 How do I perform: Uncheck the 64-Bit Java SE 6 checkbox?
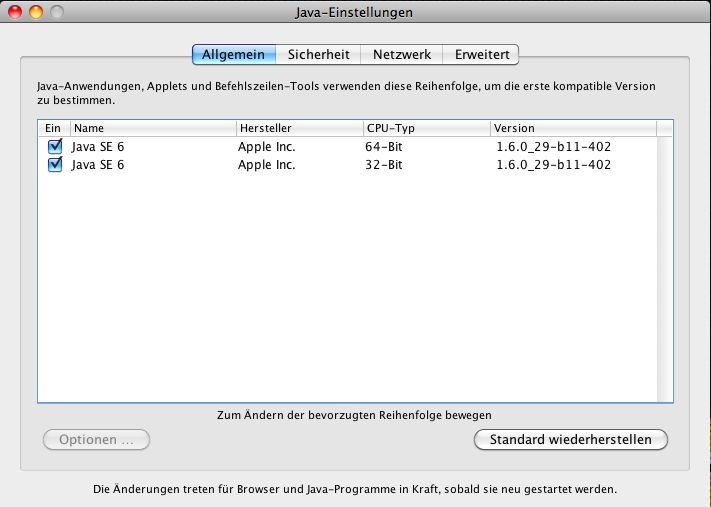[x=55, y=146]
